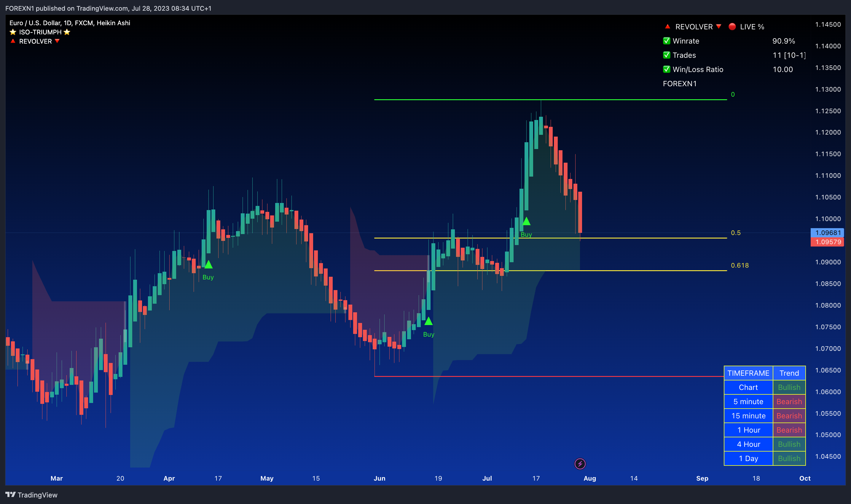Click the Jun label on time axis
The width and height of the screenshot is (851, 504).
[379, 478]
